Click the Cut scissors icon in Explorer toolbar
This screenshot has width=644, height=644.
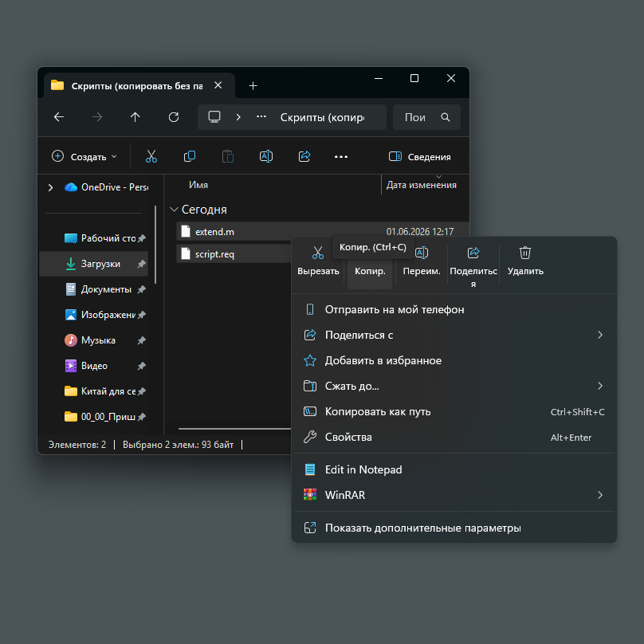click(x=151, y=156)
